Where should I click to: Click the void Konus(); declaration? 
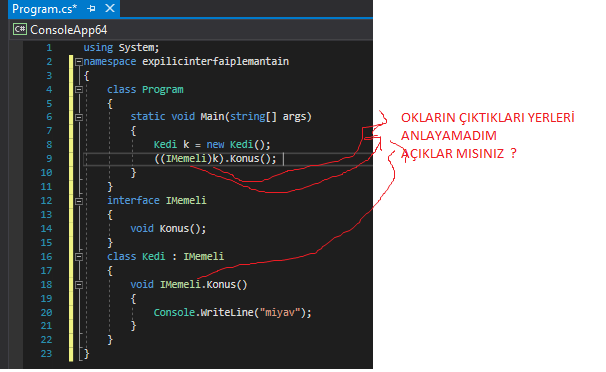(x=168, y=229)
